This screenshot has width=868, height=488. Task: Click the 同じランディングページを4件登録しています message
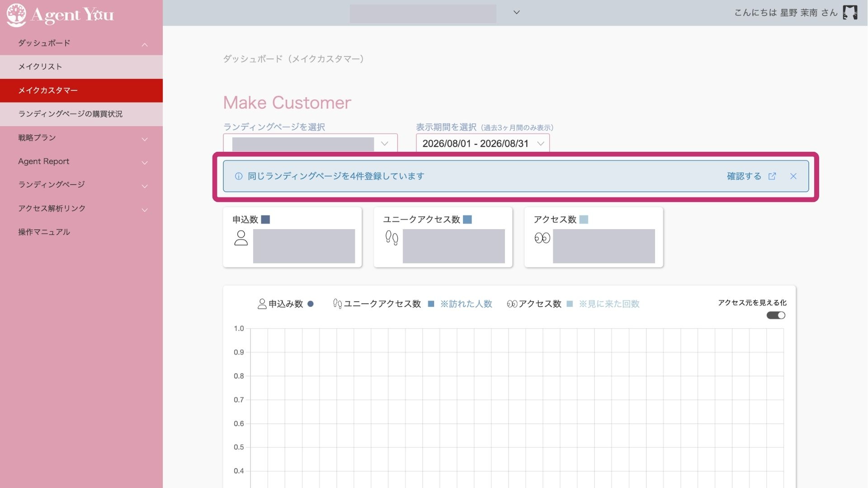point(336,176)
